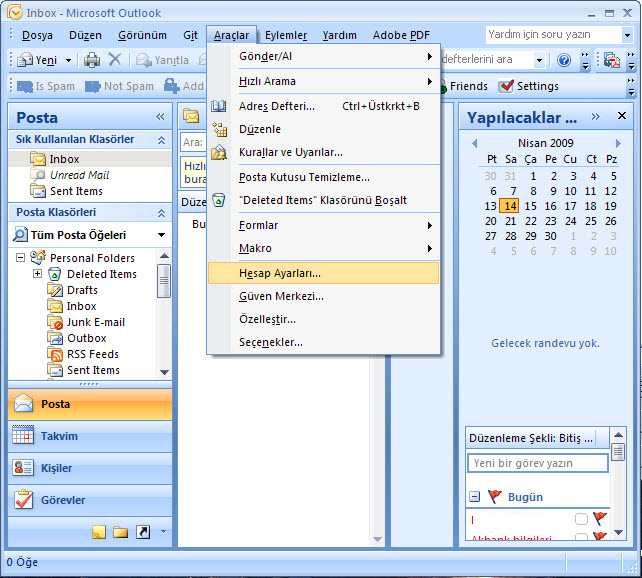Select April 14 in the calendar
The height and width of the screenshot is (578, 642).
click(x=510, y=206)
